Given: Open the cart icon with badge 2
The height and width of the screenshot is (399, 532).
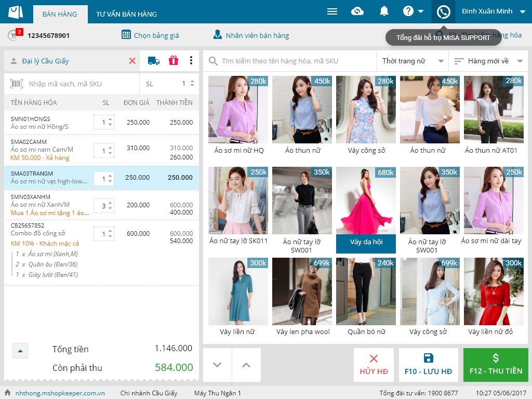Looking at the screenshot, I should coord(15,35).
